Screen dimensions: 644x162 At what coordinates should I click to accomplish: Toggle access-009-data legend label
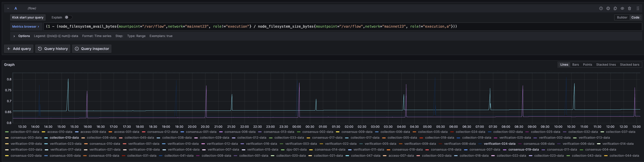click(x=93, y=132)
